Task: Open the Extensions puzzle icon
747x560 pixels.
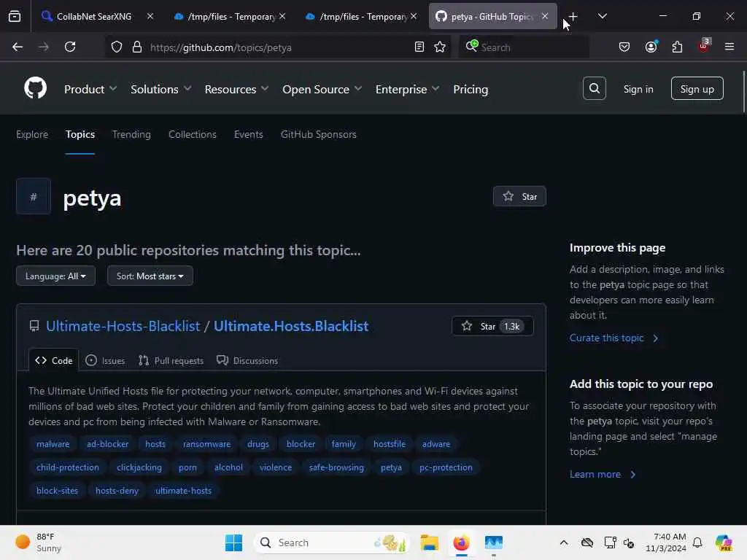Action: 677,47
